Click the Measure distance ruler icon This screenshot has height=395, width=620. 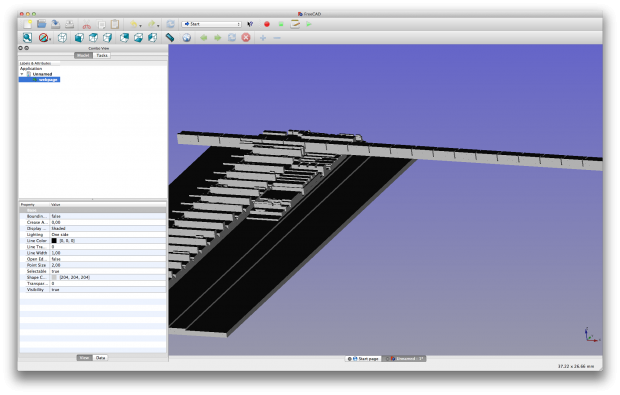[170, 38]
